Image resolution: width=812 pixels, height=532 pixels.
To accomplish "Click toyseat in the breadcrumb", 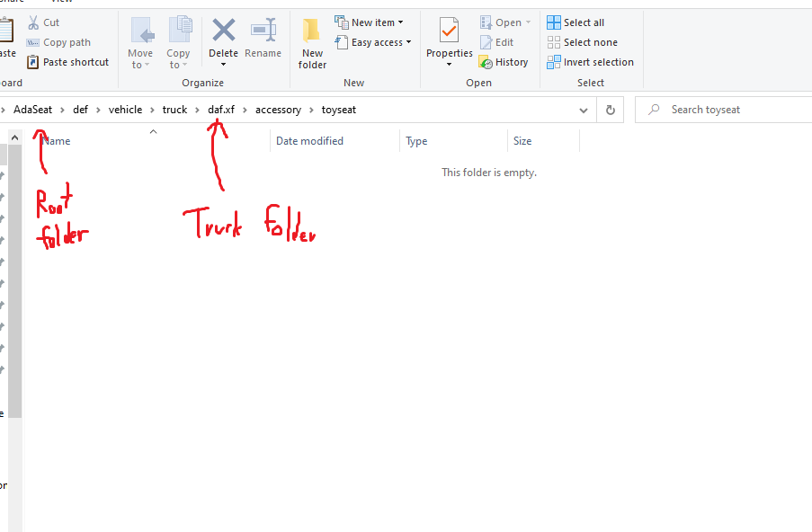I will [x=339, y=110].
